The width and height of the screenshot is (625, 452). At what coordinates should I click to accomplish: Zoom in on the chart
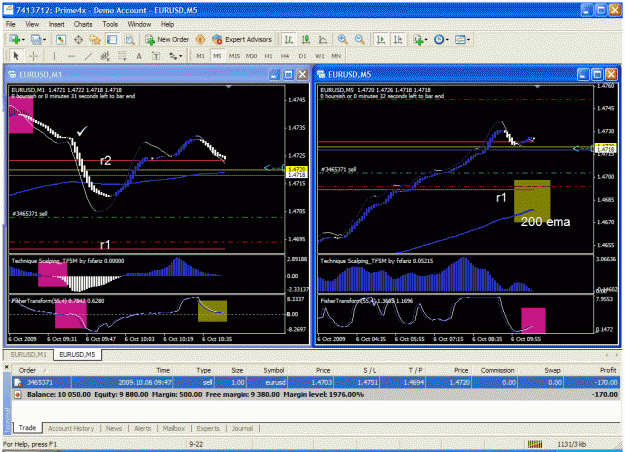pyautogui.click(x=342, y=39)
